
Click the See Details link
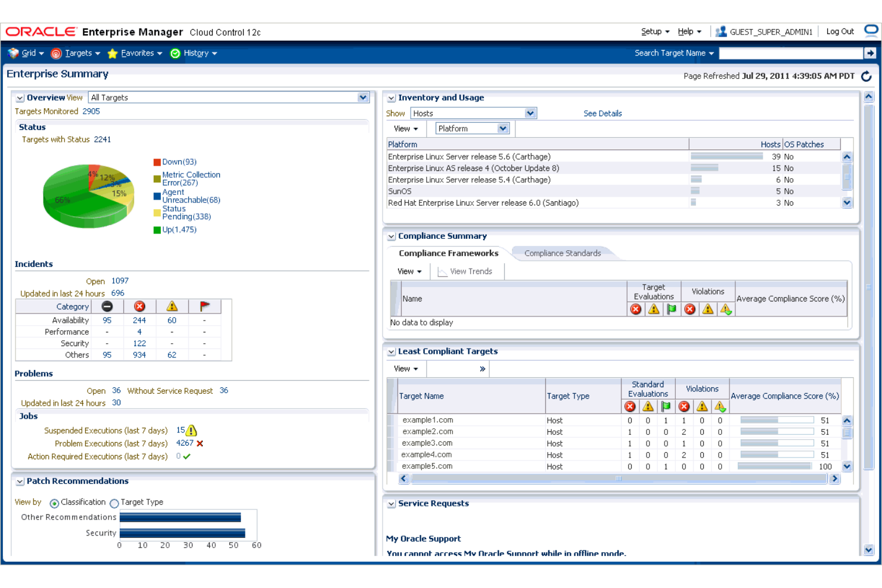click(x=602, y=113)
